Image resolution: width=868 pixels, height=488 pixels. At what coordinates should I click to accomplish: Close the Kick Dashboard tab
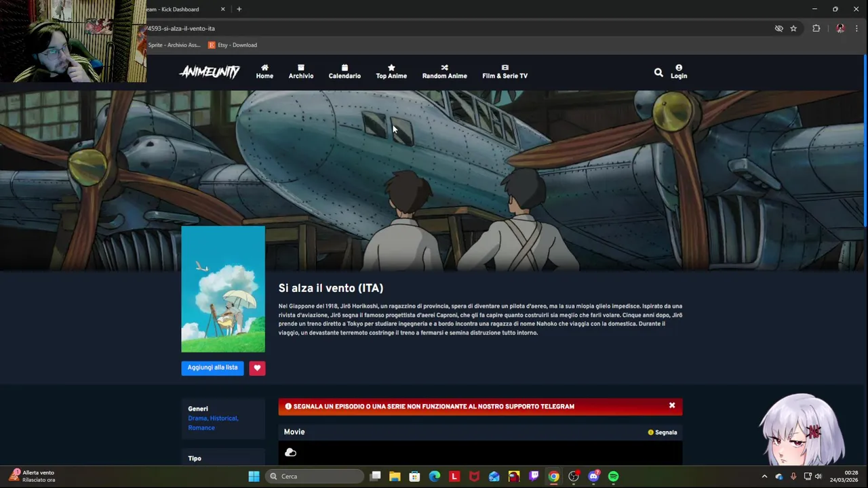[222, 9]
